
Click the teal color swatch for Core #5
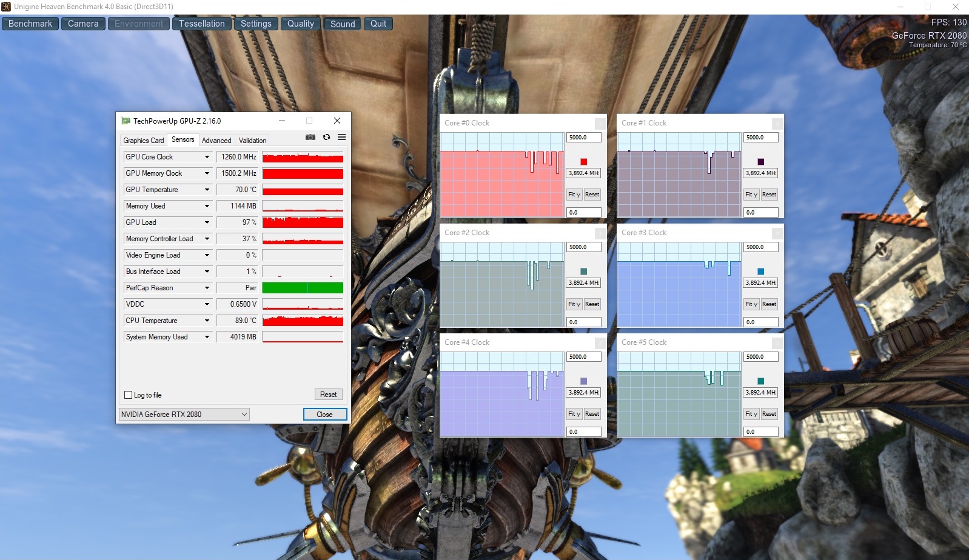tap(760, 381)
